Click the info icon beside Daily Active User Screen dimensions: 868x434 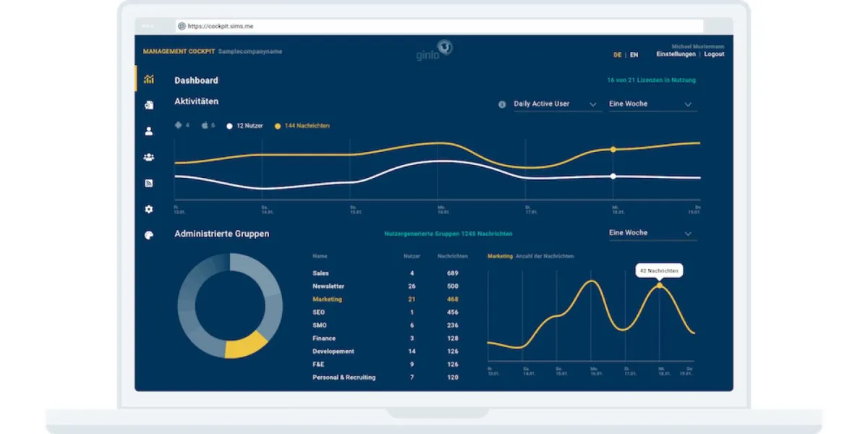pos(502,104)
